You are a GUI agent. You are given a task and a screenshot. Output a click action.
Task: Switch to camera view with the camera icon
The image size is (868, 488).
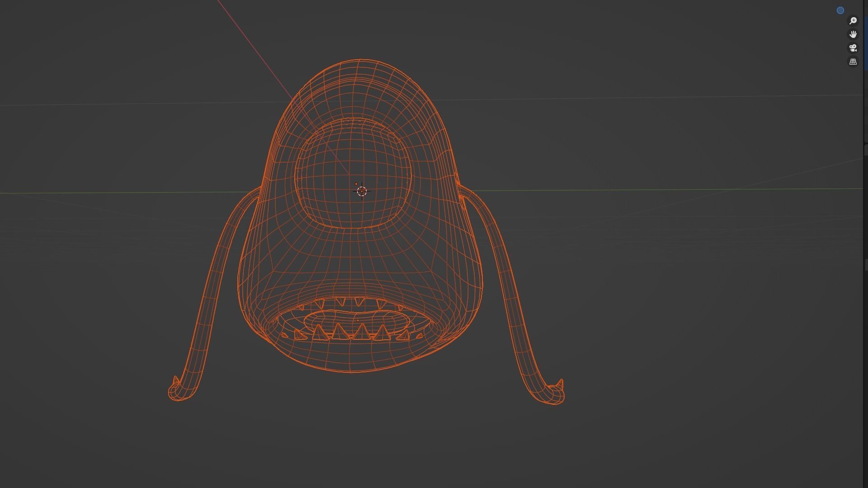tap(853, 48)
